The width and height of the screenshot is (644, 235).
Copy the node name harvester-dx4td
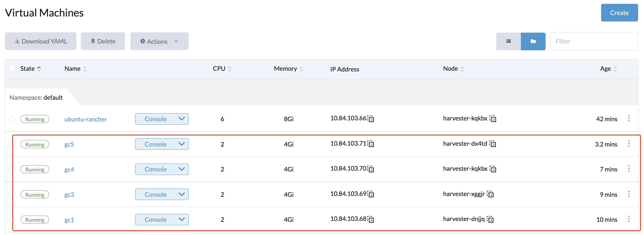(x=493, y=144)
